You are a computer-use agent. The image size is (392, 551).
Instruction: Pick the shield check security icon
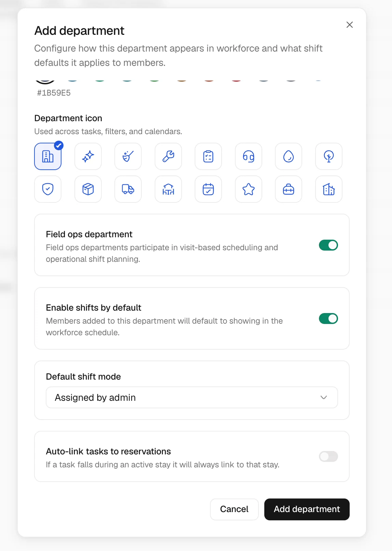(48, 189)
